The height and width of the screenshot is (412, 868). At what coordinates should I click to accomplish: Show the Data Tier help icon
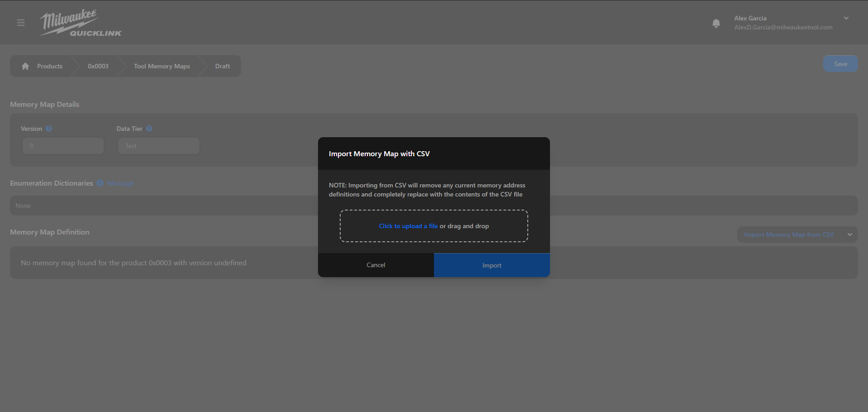coord(149,129)
